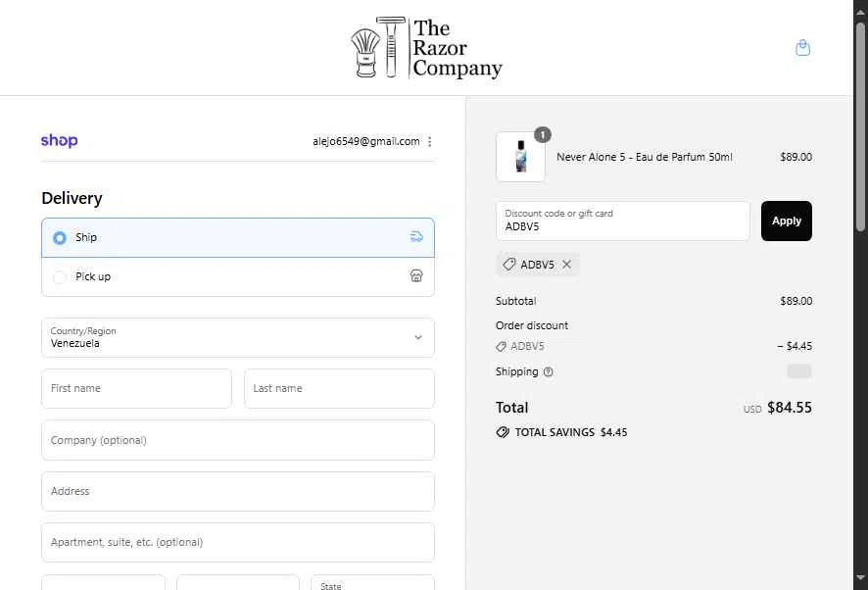Apply the discount code

tap(786, 221)
